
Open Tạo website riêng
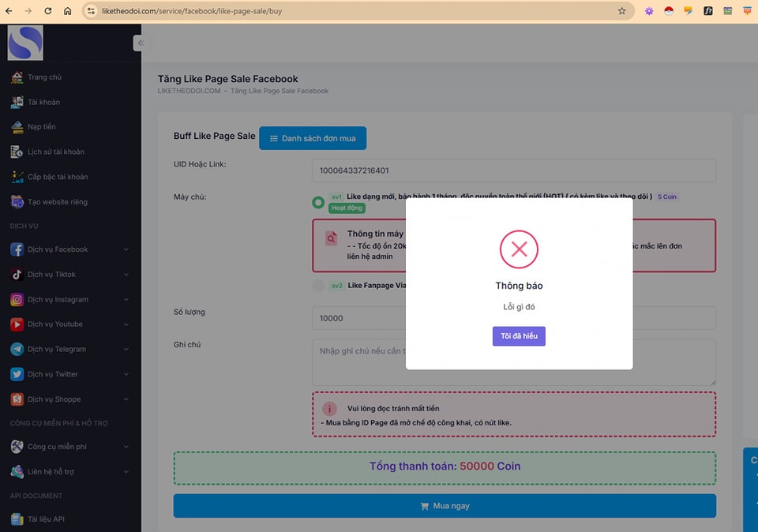[x=58, y=202]
